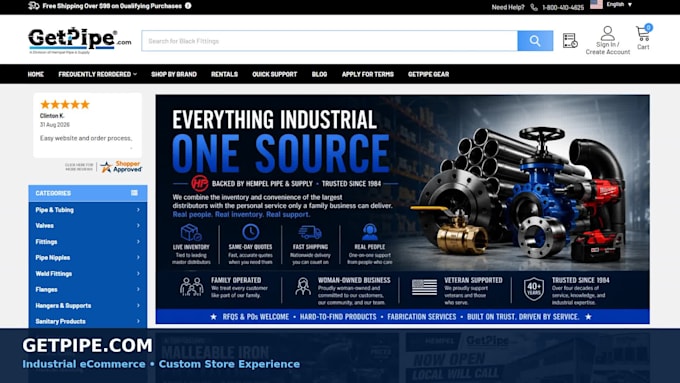
Task: Click the Veteran Supported flag icon
Action: (424, 287)
